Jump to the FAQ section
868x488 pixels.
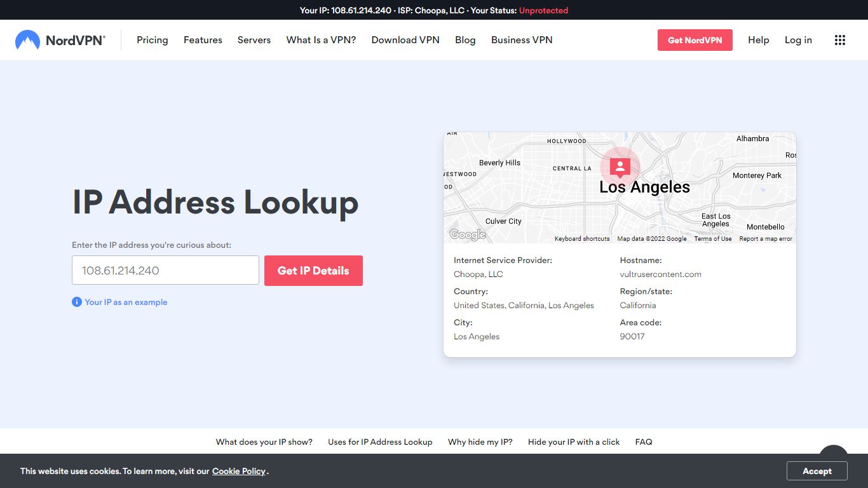(x=644, y=442)
